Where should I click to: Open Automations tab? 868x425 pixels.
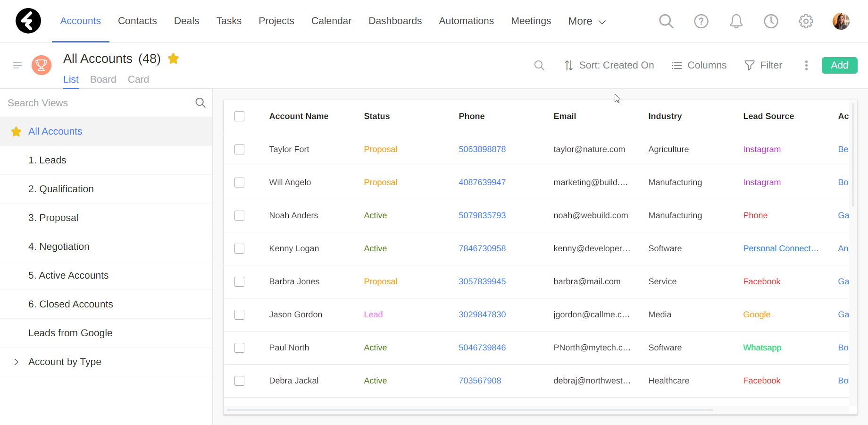(x=467, y=21)
